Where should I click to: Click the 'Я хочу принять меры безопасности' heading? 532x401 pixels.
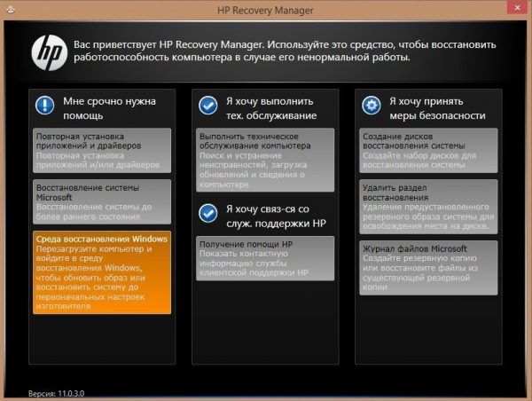tap(437, 108)
